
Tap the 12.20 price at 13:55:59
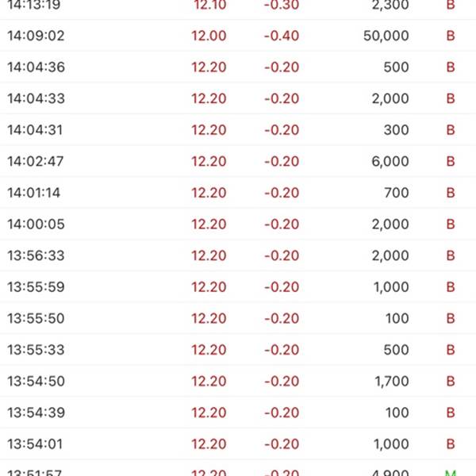(209, 287)
